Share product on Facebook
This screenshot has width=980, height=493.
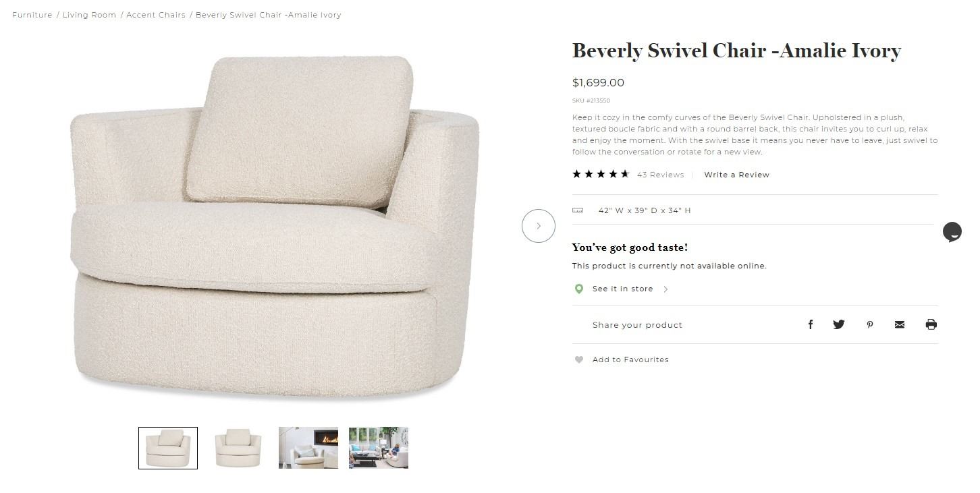(x=811, y=324)
